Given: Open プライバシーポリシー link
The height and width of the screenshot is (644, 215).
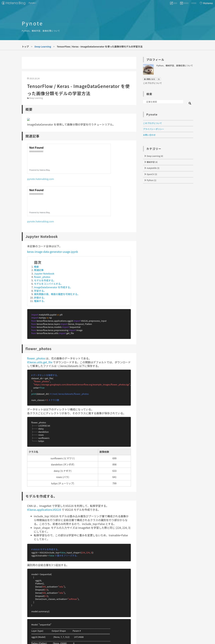Looking at the screenshot, I should tap(153, 129).
